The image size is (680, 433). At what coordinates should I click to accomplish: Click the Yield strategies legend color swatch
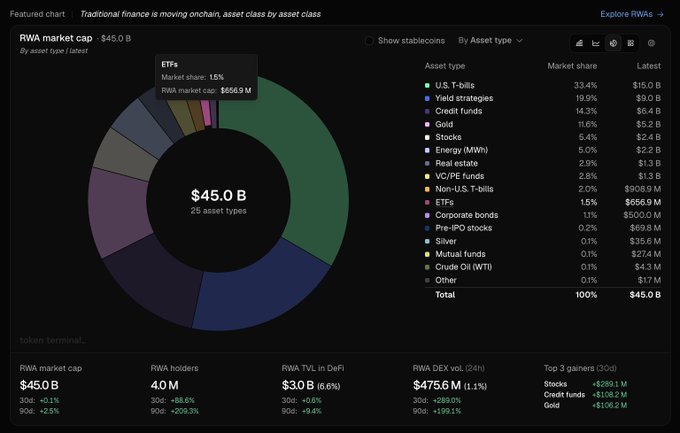pyautogui.click(x=427, y=98)
